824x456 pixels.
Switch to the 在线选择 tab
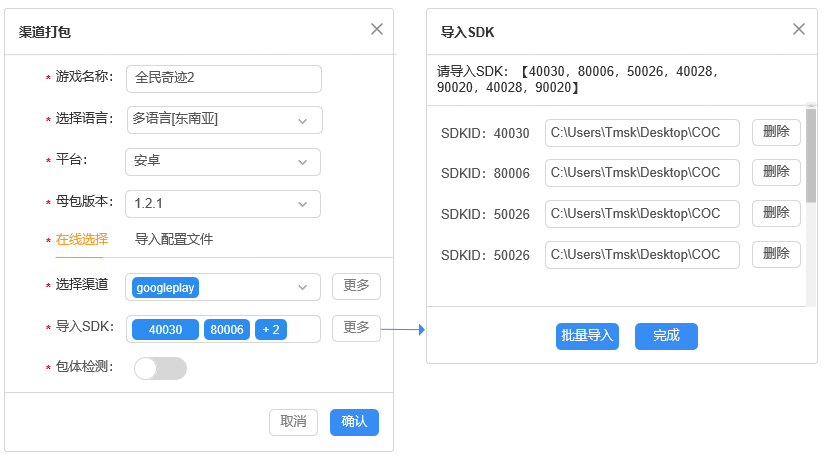(x=82, y=240)
